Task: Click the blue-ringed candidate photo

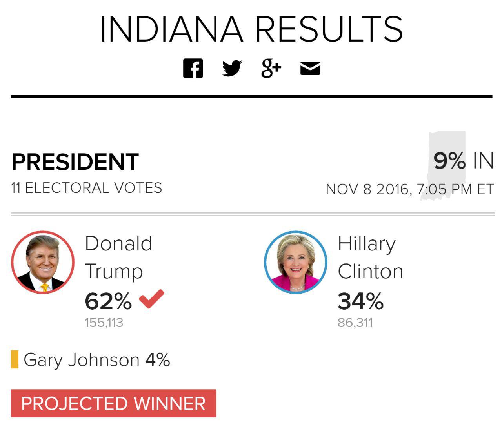Action: [296, 262]
